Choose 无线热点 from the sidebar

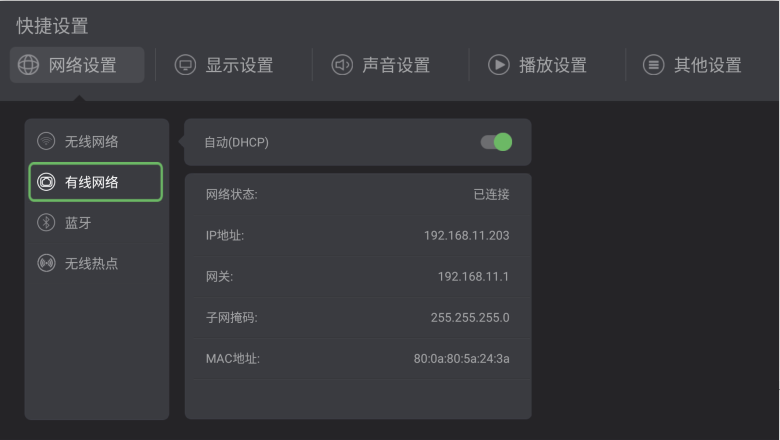click(x=92, y=264)
